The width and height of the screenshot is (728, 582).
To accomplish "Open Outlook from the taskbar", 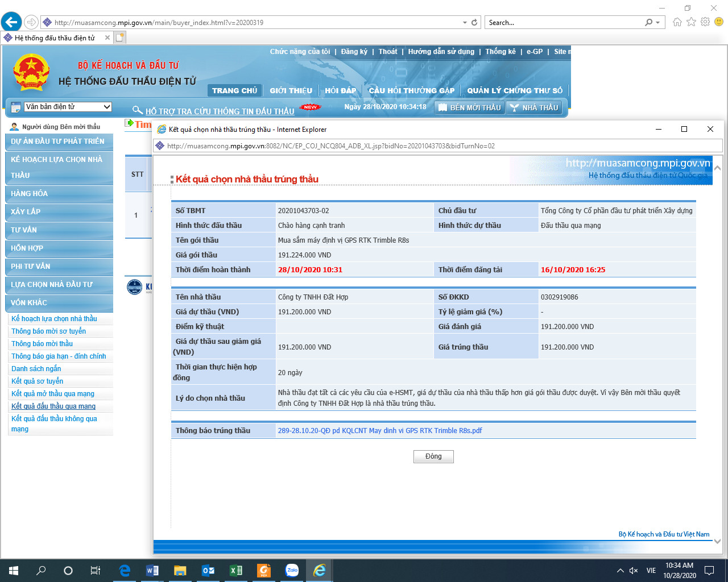I will [x=208, y=570].
